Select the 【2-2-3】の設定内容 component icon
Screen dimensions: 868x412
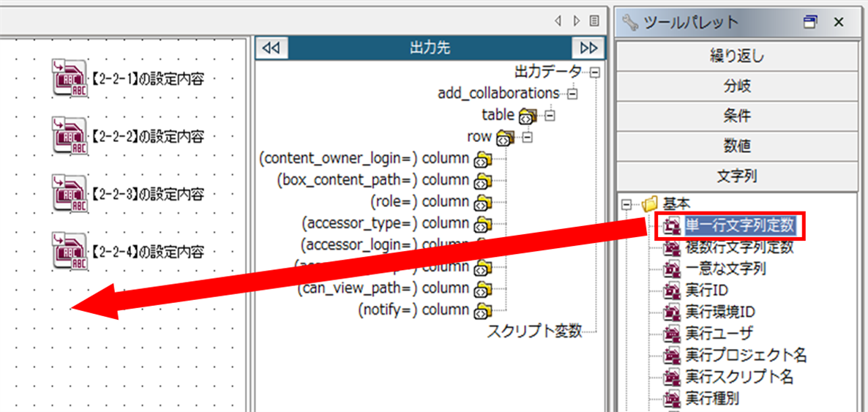pos(70,193)
